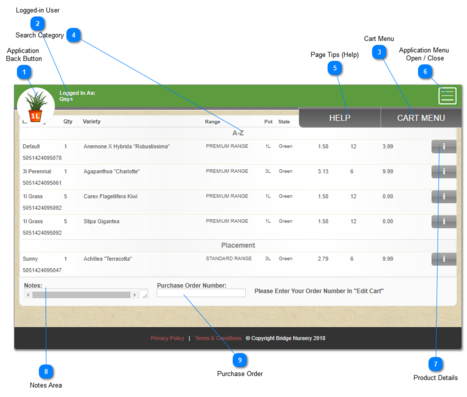Click the Placement category heading

(x=238, y=245)
